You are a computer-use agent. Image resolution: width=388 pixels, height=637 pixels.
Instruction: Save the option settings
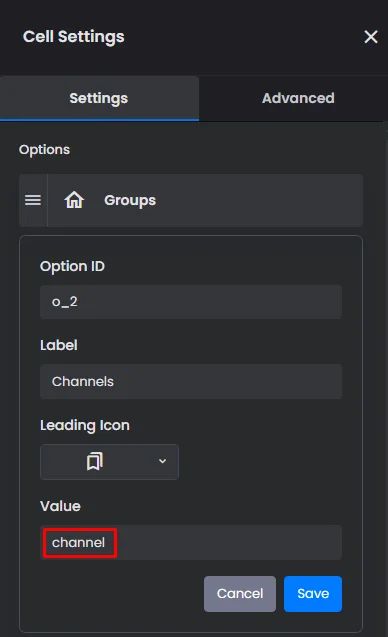313,594
